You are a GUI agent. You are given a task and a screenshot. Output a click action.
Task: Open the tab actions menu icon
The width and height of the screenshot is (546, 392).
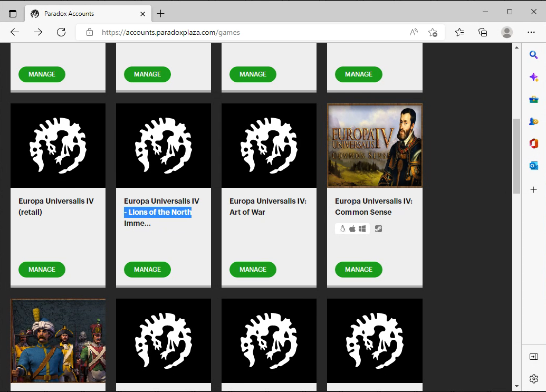[x=13, y=14]
